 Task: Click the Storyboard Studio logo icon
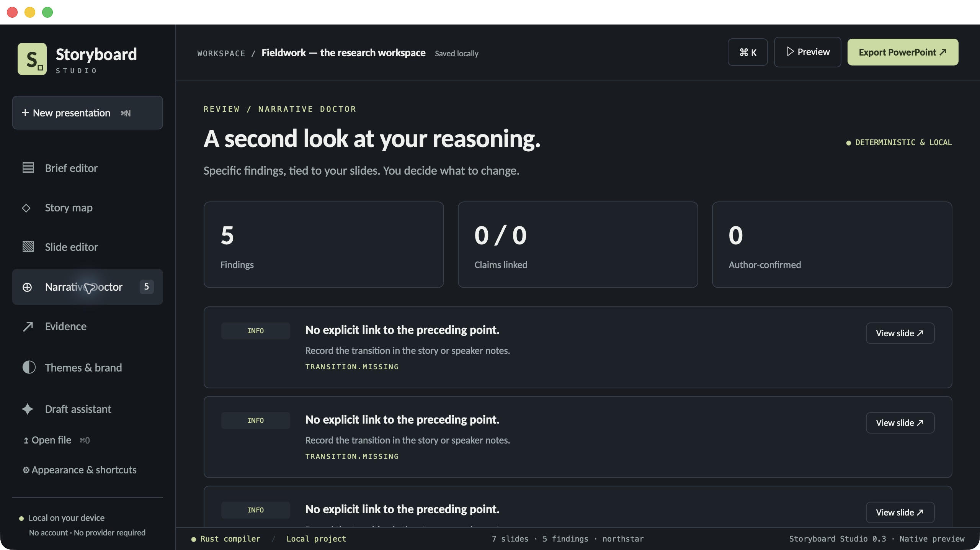pyautogui.click(x=32, y=59)
